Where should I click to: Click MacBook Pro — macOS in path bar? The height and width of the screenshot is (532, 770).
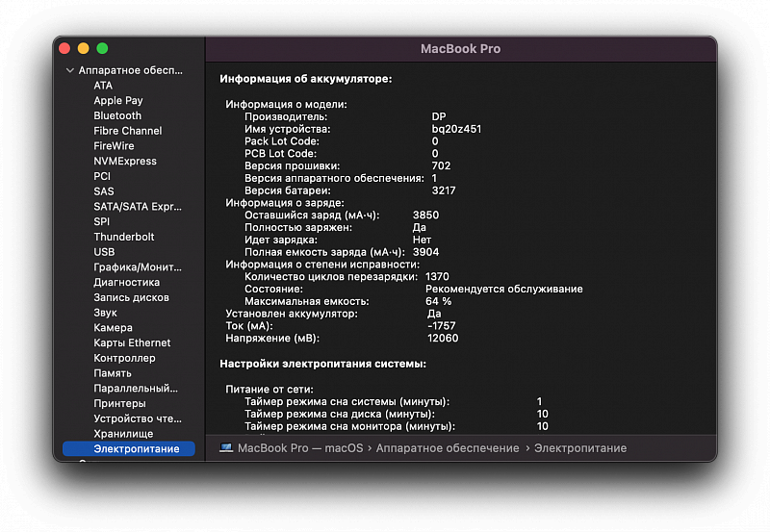pos(299,448)
